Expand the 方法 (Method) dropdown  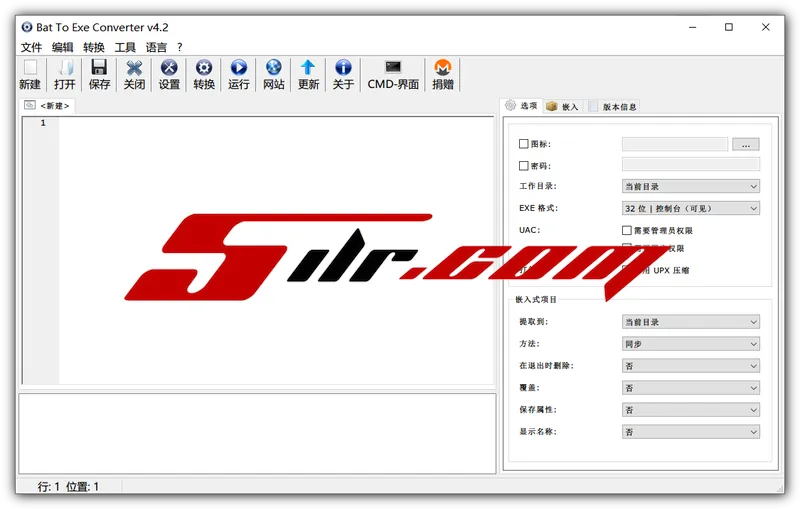coord(691,344)
